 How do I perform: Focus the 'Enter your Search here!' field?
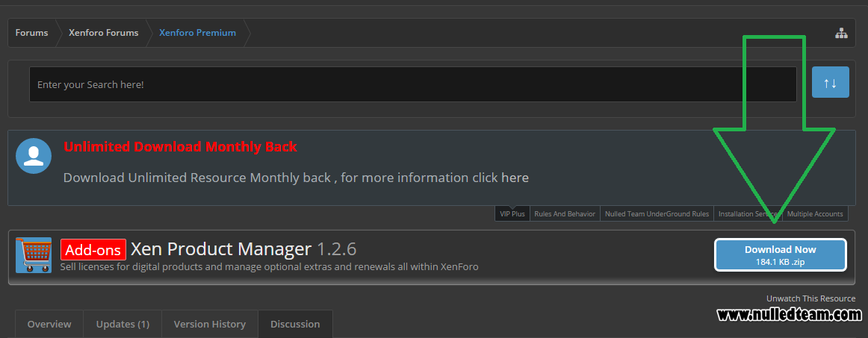[x=413, y=84]
